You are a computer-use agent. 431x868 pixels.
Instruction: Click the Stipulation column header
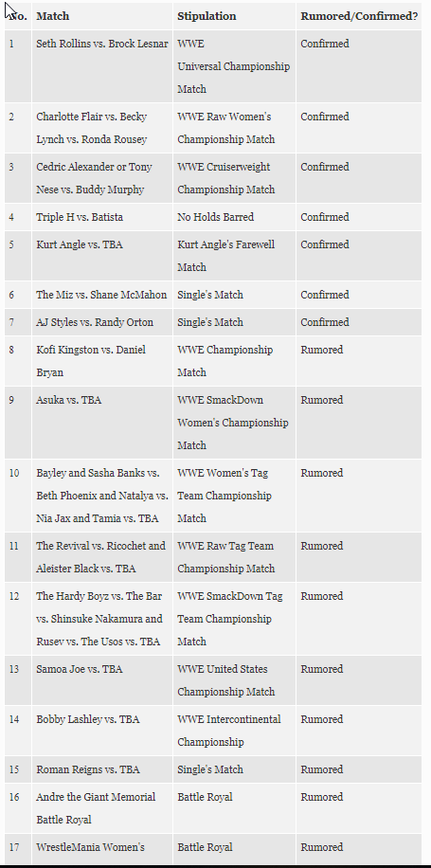pyautogui.click(x=207, y=16)
